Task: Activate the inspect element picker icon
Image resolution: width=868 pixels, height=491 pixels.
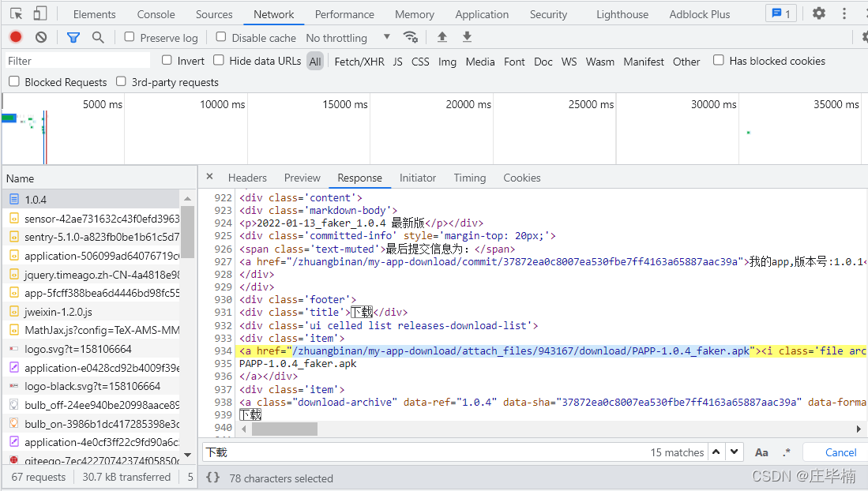Action: (17, 14)
